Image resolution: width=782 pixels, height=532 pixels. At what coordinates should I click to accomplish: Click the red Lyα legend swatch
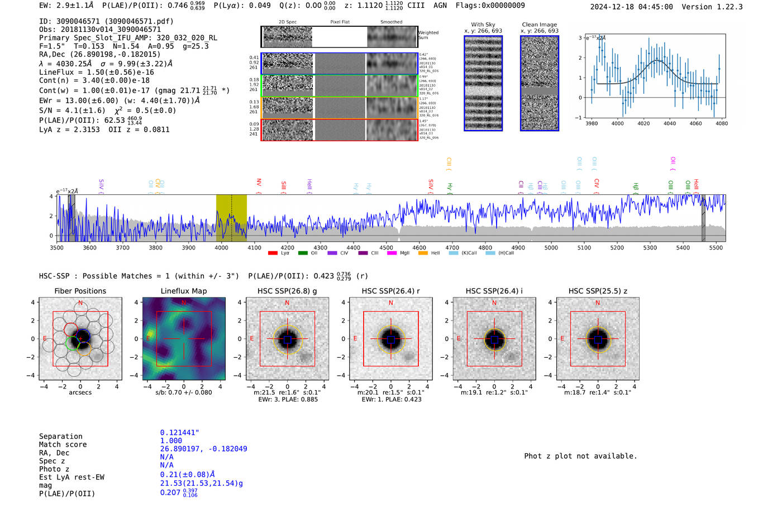tap(273, 253)
